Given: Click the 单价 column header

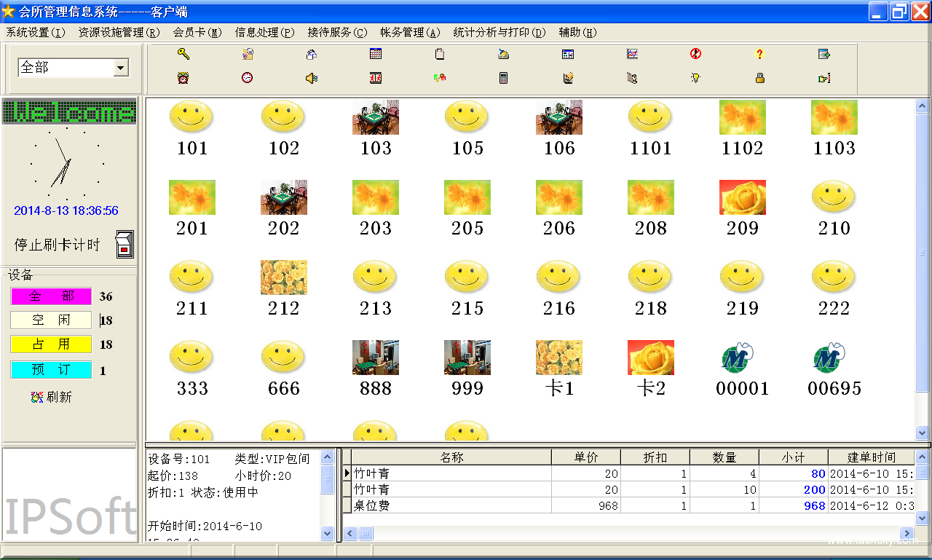Looking at the screenshot, I should pos(586,457).
